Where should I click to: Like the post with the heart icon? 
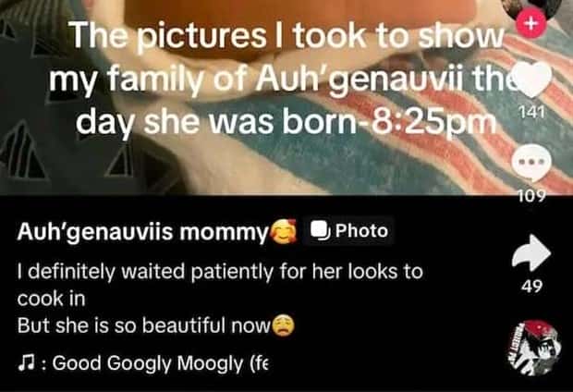[532, 80]
